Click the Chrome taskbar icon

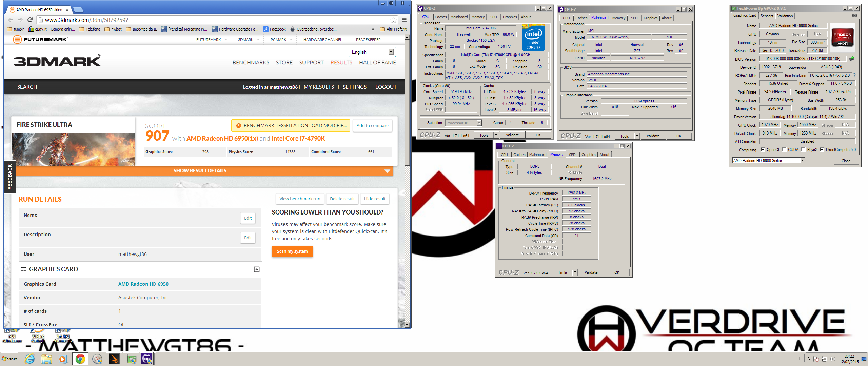point(80,359)
